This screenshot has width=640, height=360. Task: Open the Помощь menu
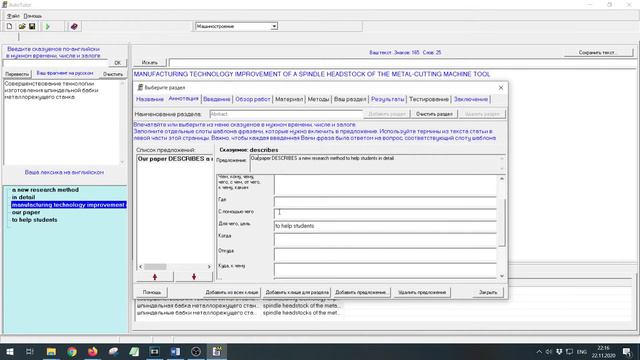(33, 16)
